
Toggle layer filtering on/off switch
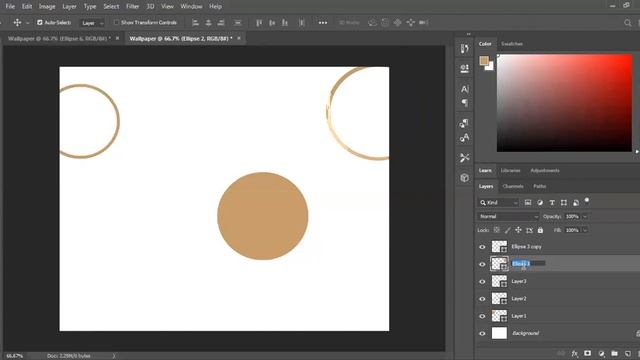tap(587, 200)
